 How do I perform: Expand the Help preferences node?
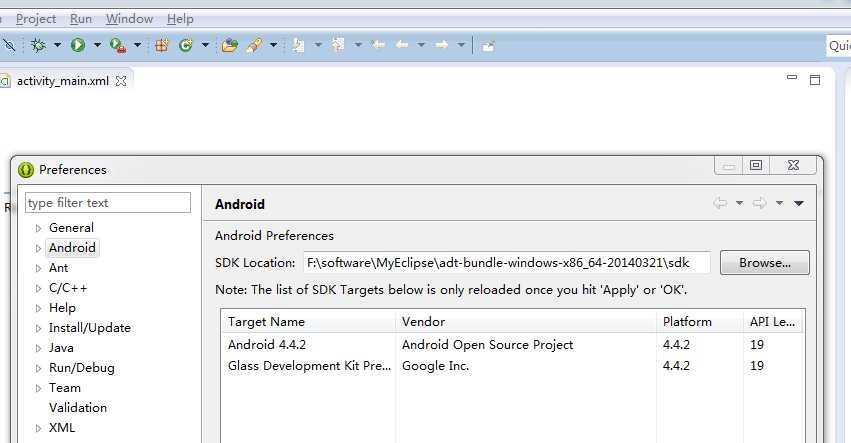point(38,308)
